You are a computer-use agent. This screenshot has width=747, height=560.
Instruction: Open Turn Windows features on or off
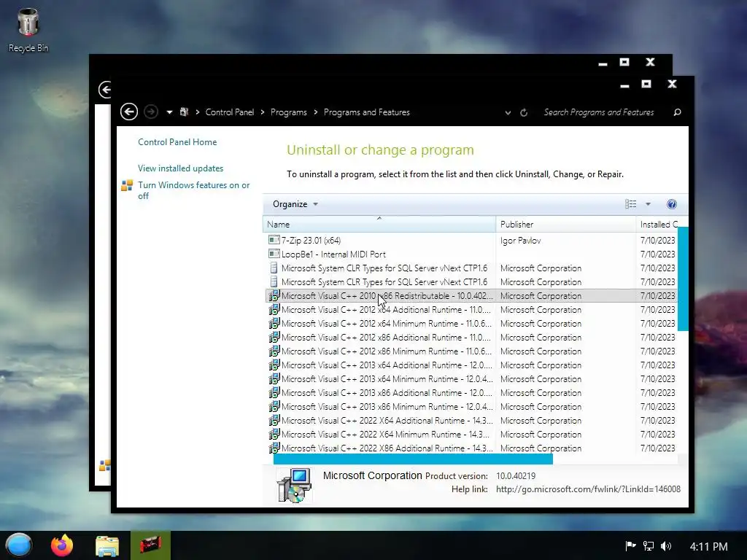[x=193, y=190]
